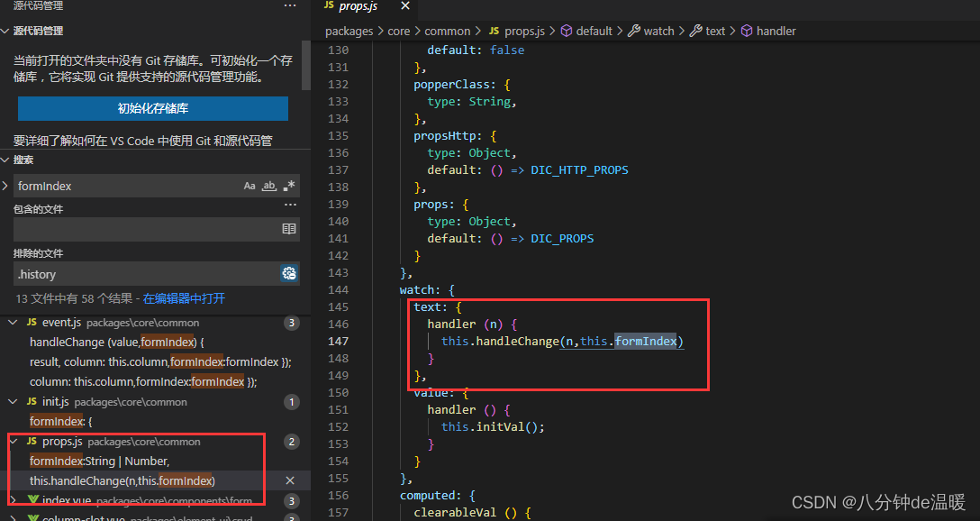Open result 'formIndex:String | Number,'
The height and width of the screenshot is (521, 980).
[99, 461]
